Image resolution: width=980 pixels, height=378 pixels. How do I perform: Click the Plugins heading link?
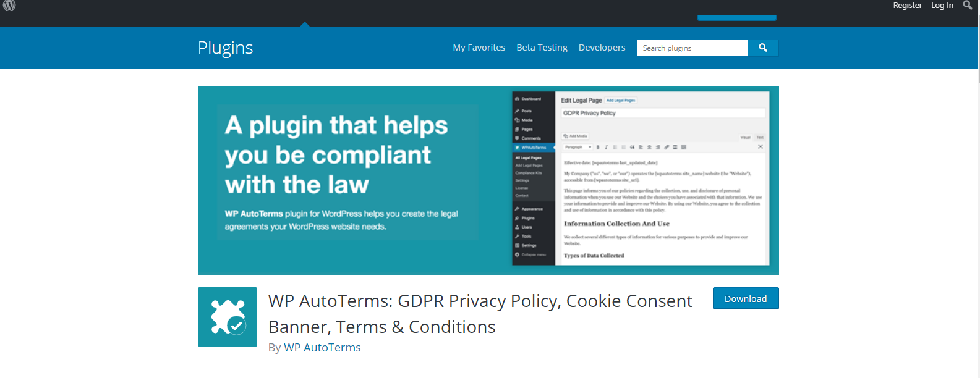(x=225, y=48)
